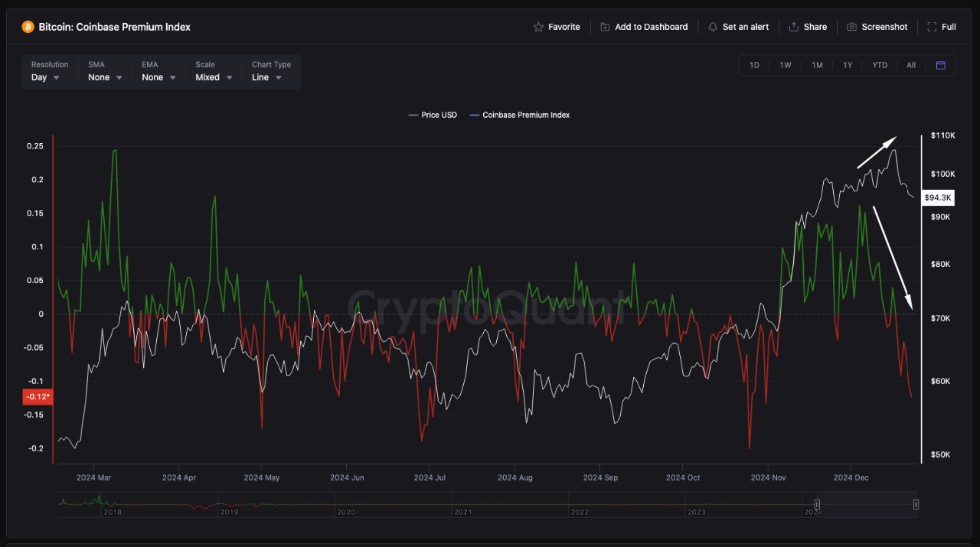The image size is (980, 547).
Task: Click the Bitcoin logo in the header
Action: point(29,26)
